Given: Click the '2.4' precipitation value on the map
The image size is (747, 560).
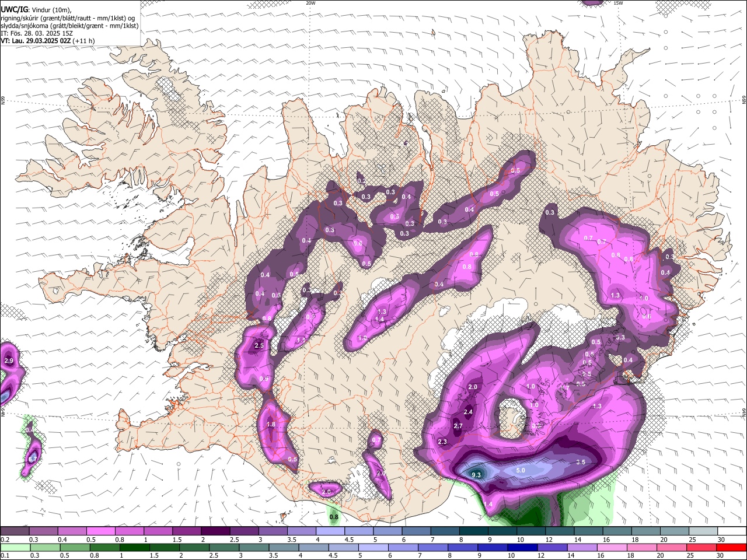Looking at the screenshot, I should [x=468, y=412].
